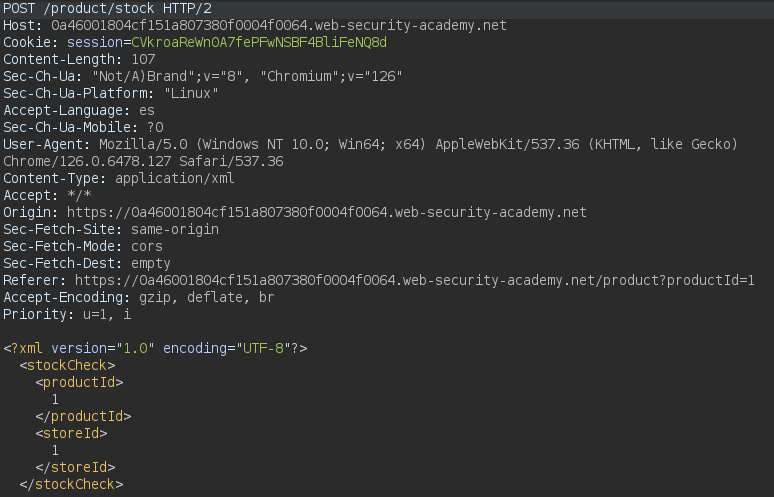This screenshot has width=774, height=497.
Task: Click the User-Agent Mozilla/5.0 header line
Action: tap(370, 145)
